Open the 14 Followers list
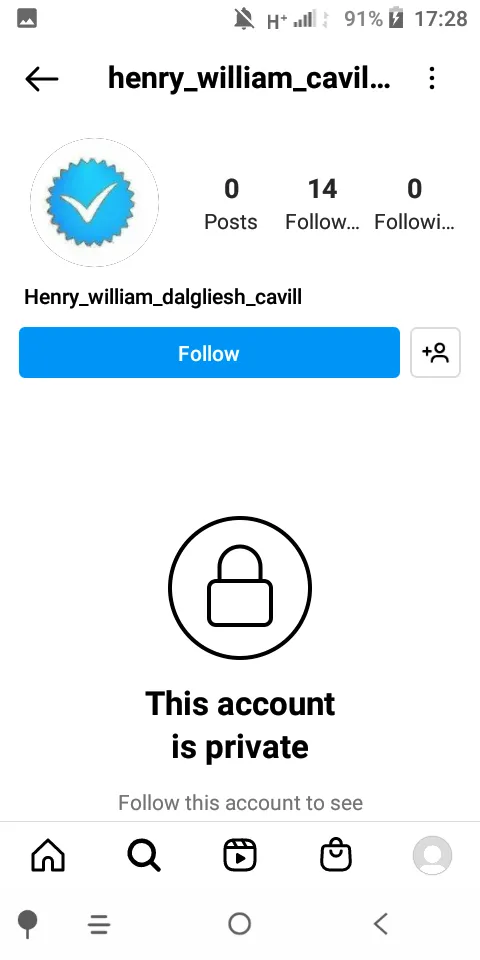The width and height of the screenshot is (480, 960). click(x=322, y=204)
